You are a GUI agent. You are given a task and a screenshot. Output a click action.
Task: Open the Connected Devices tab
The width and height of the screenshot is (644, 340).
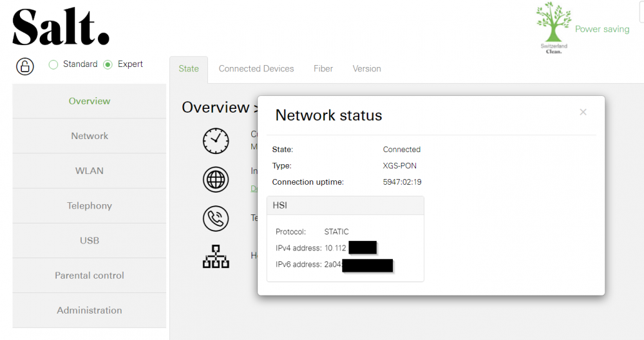click(256, 68)
